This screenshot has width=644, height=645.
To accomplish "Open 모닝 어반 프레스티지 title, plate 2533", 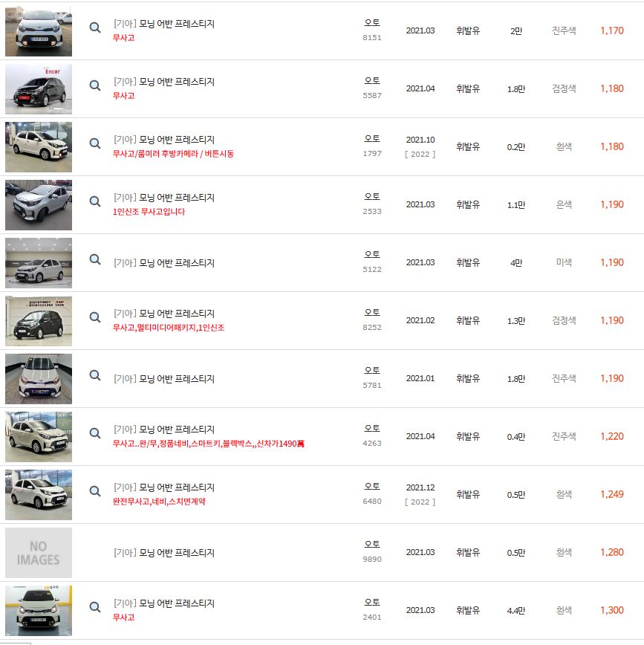I will [177, 198].
